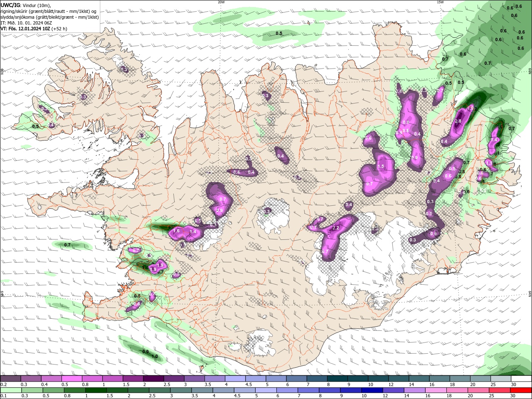Screen dimensions: 532x399
Task: Pick the 3.5 swatch in snow scale
Action: pos(214,379)
